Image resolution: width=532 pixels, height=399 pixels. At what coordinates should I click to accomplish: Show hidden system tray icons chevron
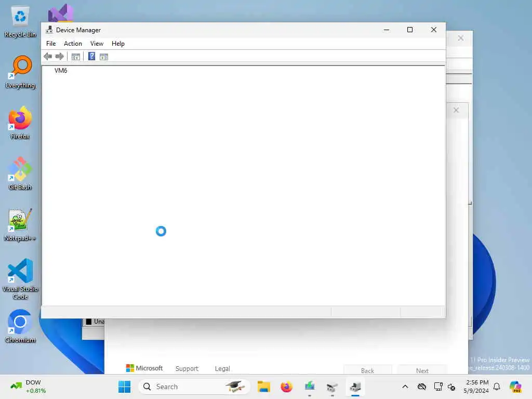coord(405,387)
